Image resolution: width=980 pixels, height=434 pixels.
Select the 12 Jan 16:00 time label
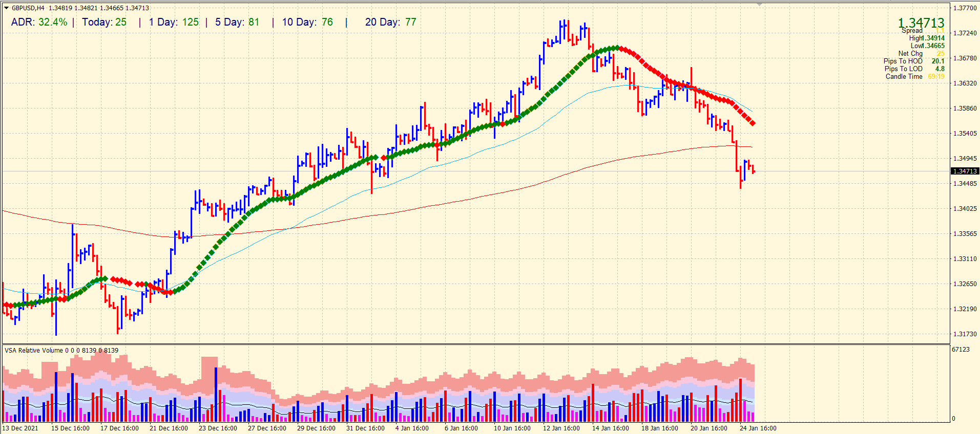tap(561, 428)
